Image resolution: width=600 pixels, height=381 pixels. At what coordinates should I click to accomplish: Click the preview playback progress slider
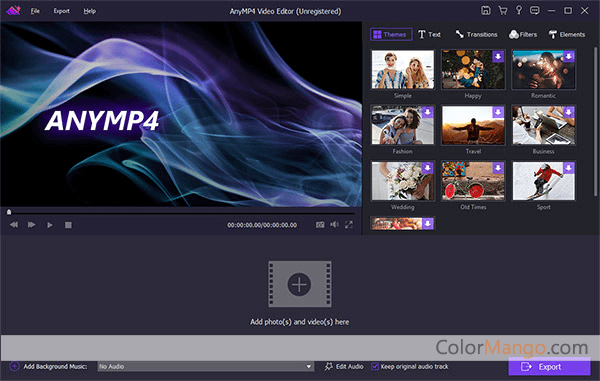[182, 212]
